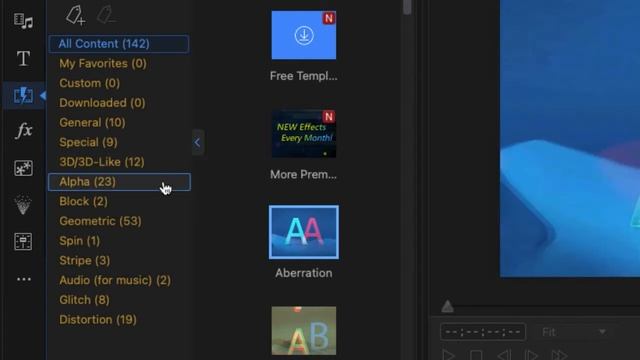Viewport: 640px width, 360px height.
Task: Show more rooms via the three dots
Action: click(24, 279)
